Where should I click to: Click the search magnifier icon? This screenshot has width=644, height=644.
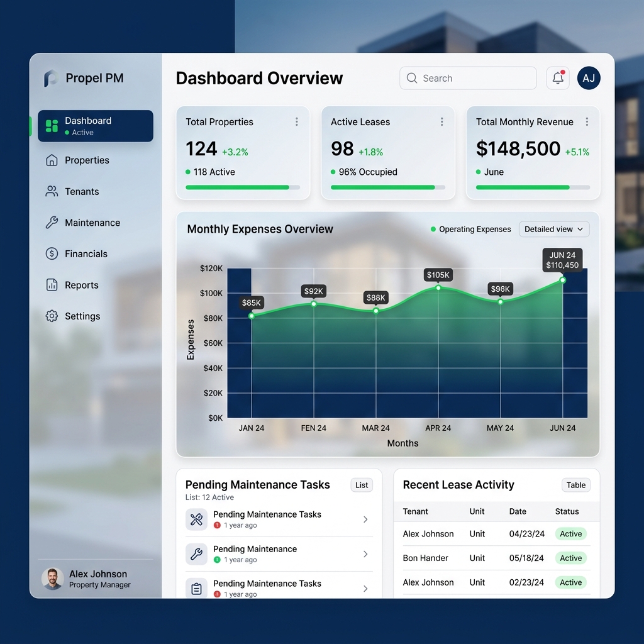pyautogui.click(x=411, y=78)
